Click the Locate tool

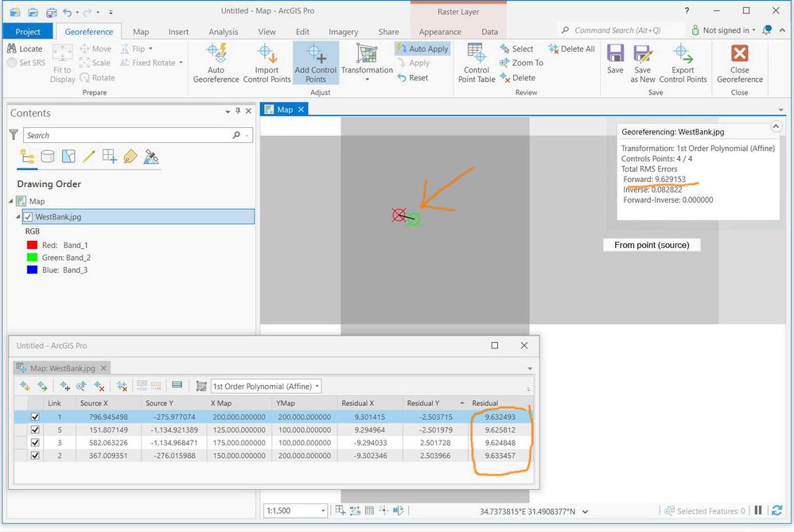25,49
